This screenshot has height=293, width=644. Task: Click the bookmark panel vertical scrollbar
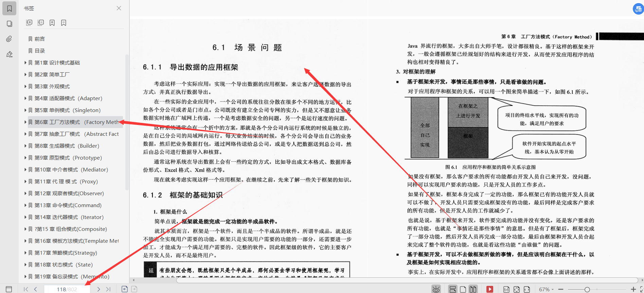127,122
